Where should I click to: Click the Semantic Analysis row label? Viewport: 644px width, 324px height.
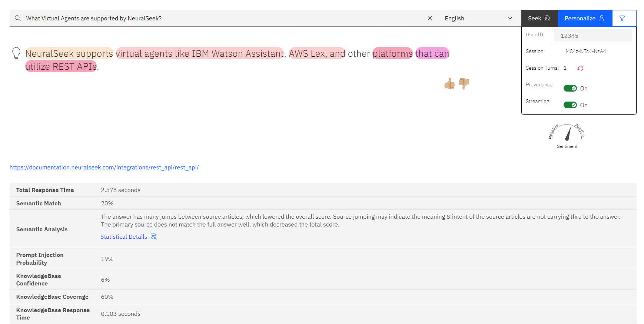pyautogui.click(x=42, y=229)
